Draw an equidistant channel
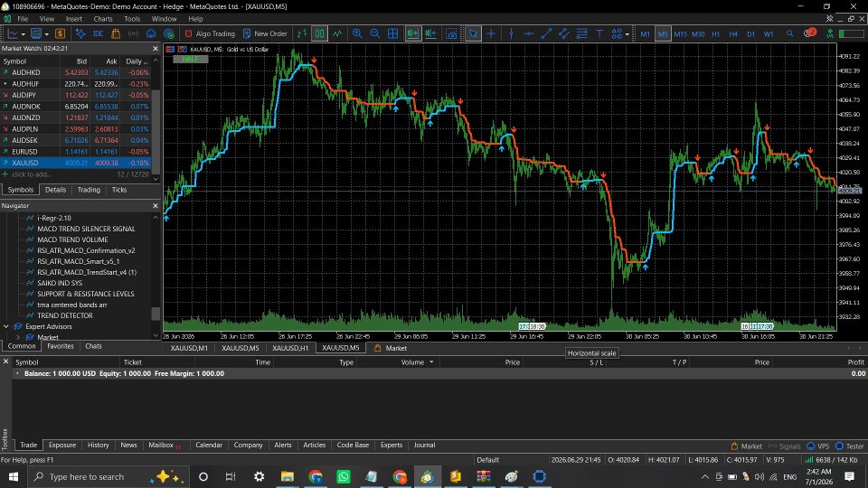This screenshot has height=488, width=868. 563,33
